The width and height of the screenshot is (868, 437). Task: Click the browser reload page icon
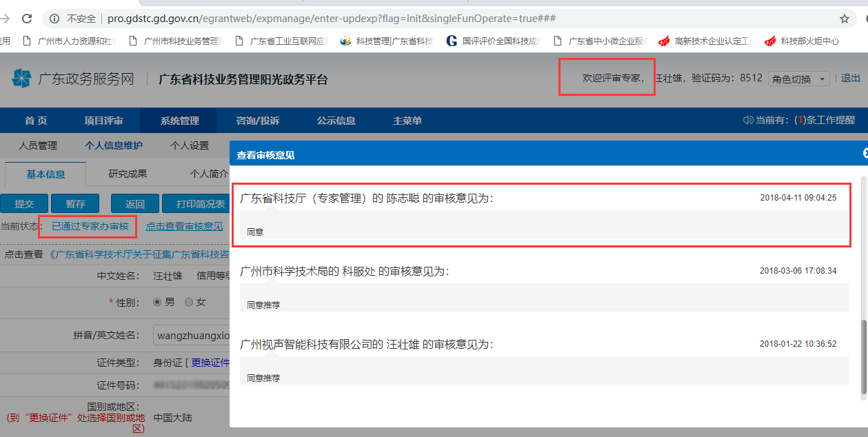27,19
